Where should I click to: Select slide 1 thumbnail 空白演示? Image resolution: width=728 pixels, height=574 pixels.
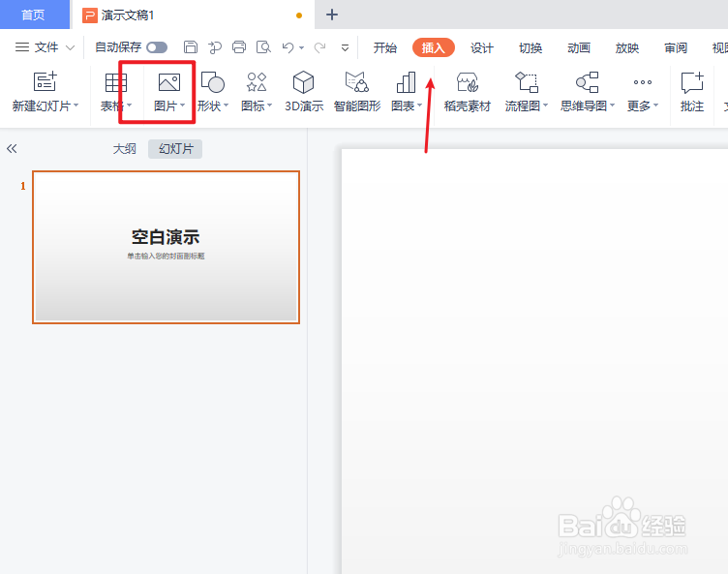[166, 247]
